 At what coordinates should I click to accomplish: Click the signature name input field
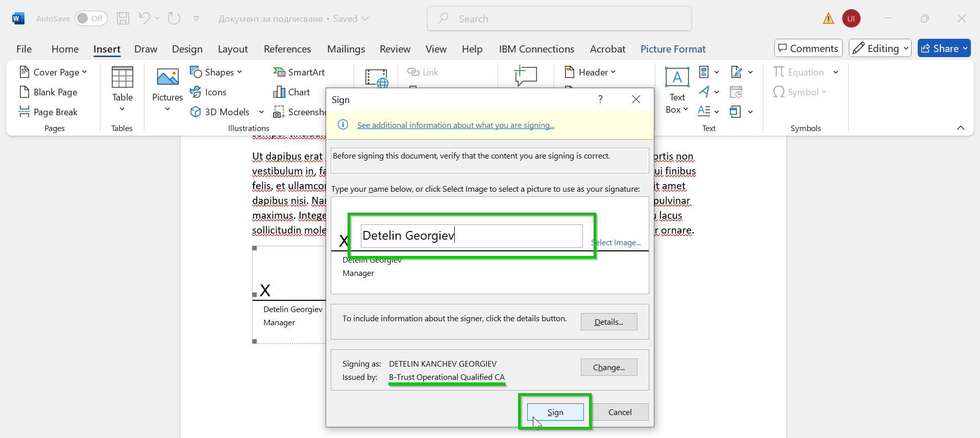(472, 236)
